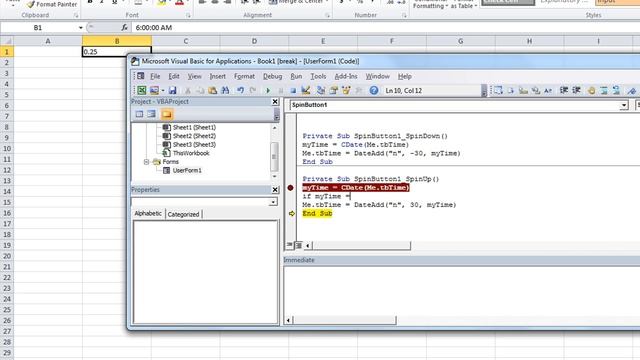Switch to the Alphabetic properties tab
This screenshot has width=640, height=360.
148,213
